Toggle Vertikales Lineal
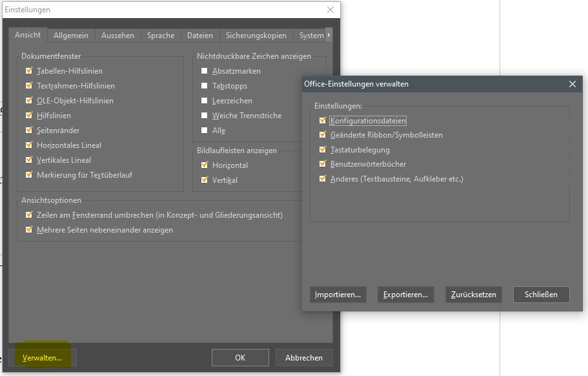The height and width of the screenshot is (376, 588). (29, 160)
